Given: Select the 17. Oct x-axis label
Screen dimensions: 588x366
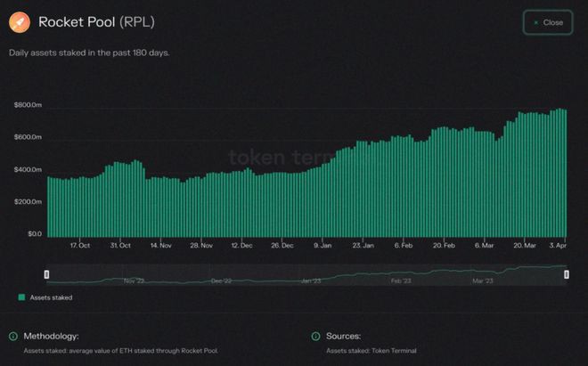Looking at the screenshot, I should pyautogui.click(x=79, y=245).
